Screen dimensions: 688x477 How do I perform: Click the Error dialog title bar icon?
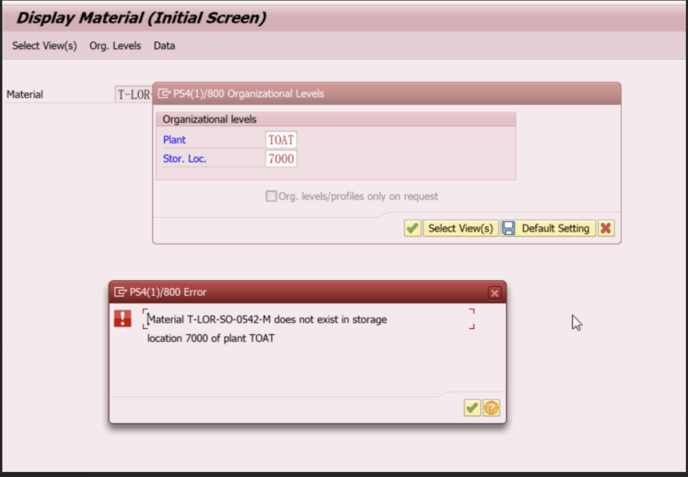coord(120,292)
